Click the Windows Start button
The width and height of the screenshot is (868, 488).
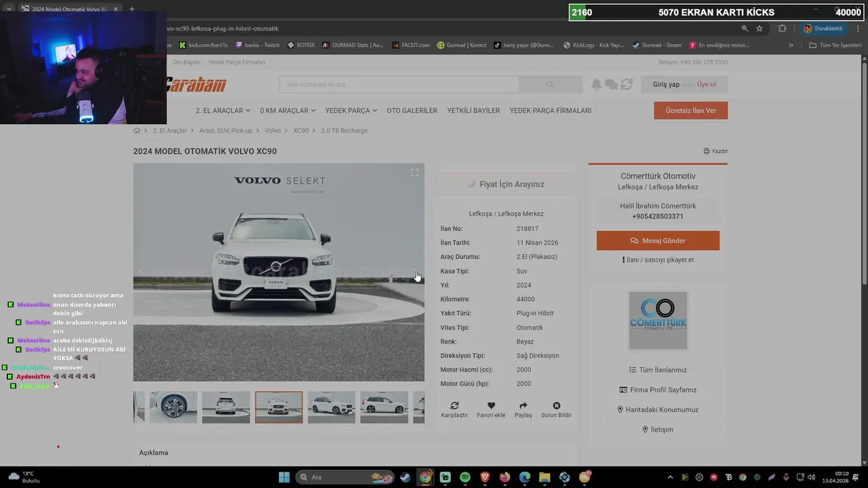coord(284,477)
